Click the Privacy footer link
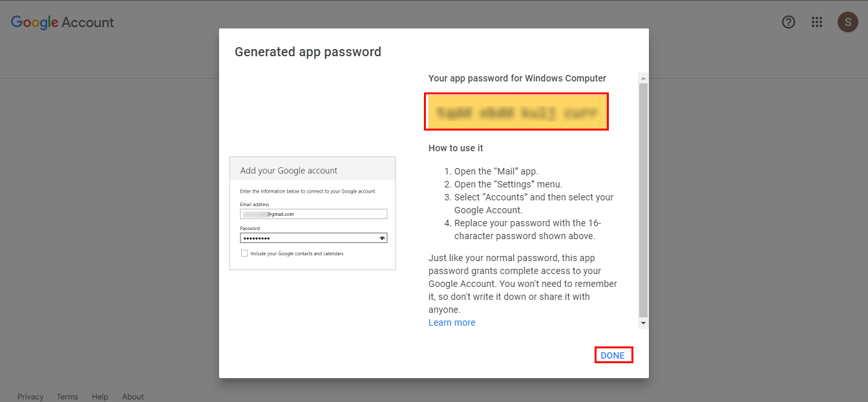This screenshot has width=868, height=402. (30, 396)
